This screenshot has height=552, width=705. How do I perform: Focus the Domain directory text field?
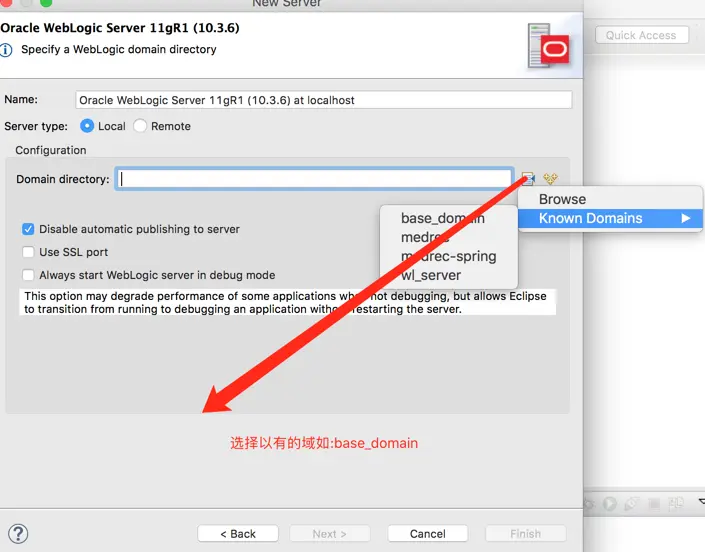pyautogui.click(x=314, y=179)
